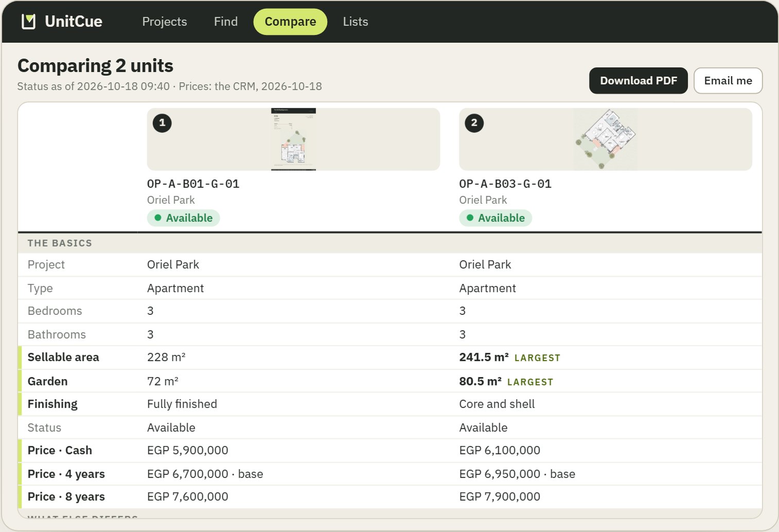Click the OP-A-B03-G-01 unit code
The image size is (779, 532).
[505, 184]
